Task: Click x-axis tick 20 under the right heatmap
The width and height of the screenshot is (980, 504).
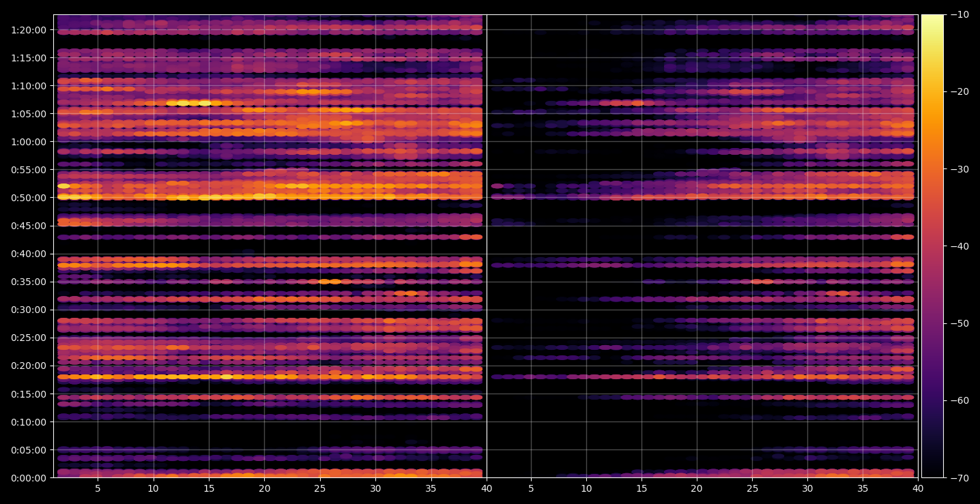Action: tap(697, 488)
